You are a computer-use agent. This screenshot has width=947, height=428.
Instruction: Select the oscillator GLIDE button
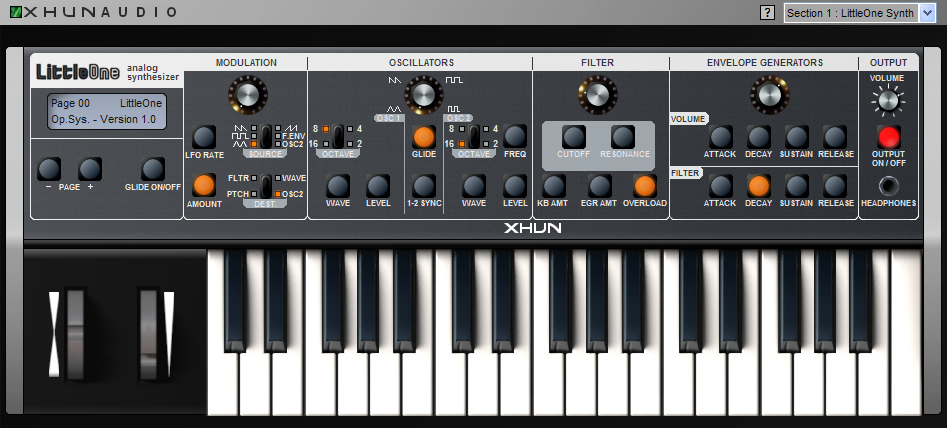424,137
